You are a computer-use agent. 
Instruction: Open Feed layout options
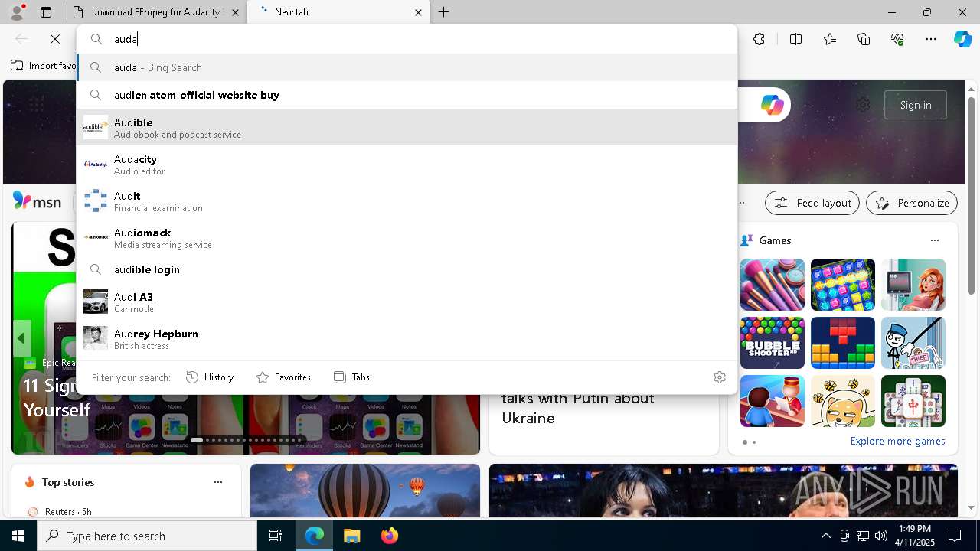point(812,203)
